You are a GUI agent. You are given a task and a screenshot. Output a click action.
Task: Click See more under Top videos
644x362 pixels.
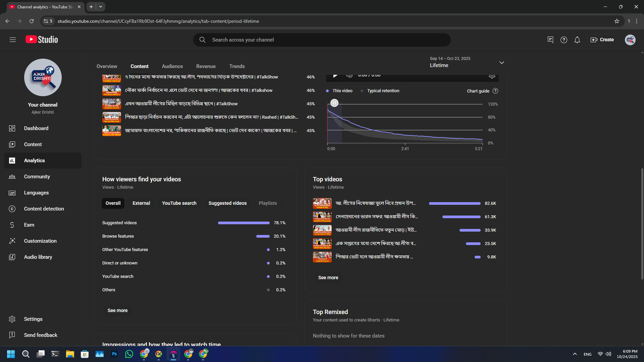click(x=328, y=278)
